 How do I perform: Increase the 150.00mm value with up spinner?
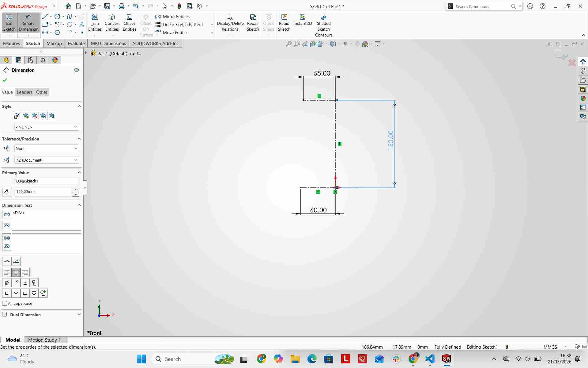click(75, 190)
